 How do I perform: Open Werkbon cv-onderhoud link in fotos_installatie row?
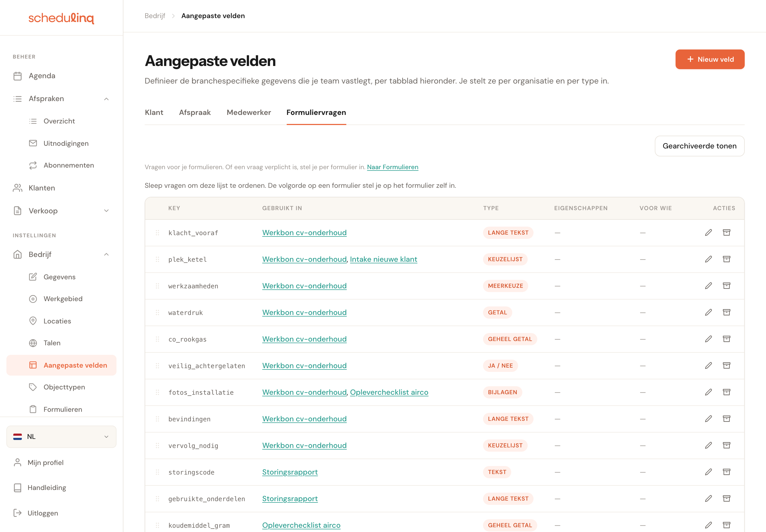(304, 392)
